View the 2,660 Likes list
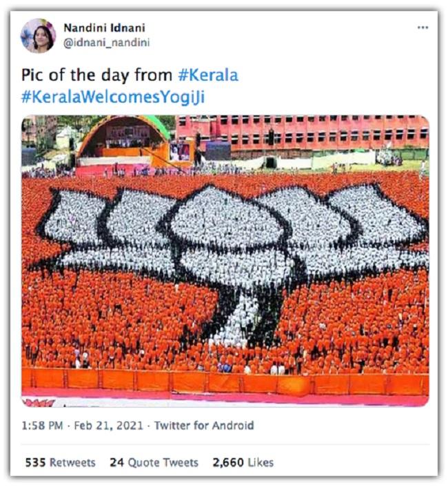Viewport: 448px width, 487px height. point(243,462)
